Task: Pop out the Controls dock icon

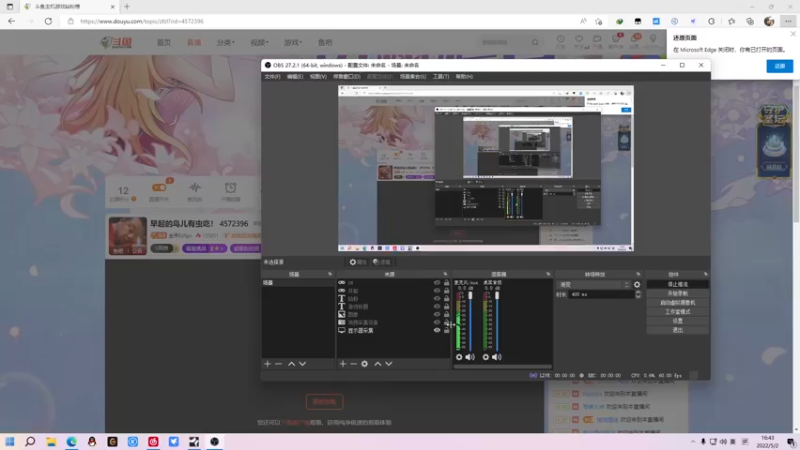Action: (x=706, y=274)
